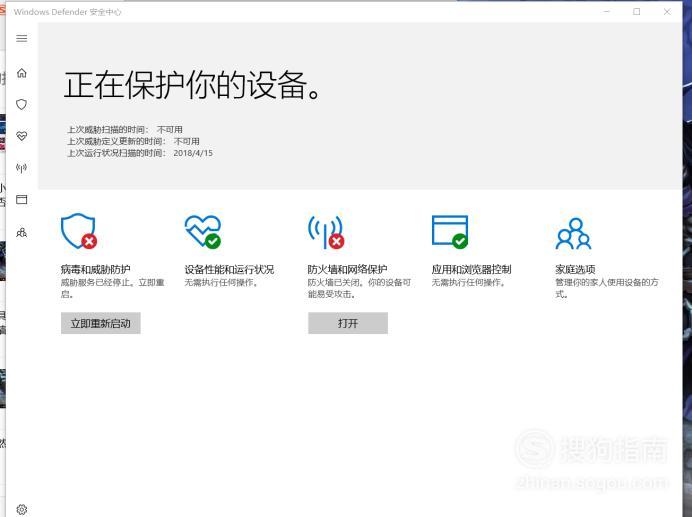The image size is (692, 517).
Task: Click the large shield icon with red X
Action: pyautogui.click(x=79, y=231)
